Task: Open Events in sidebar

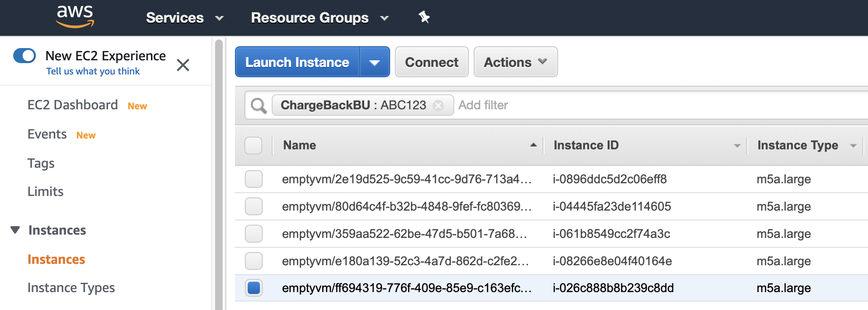Action: point(47,134)
